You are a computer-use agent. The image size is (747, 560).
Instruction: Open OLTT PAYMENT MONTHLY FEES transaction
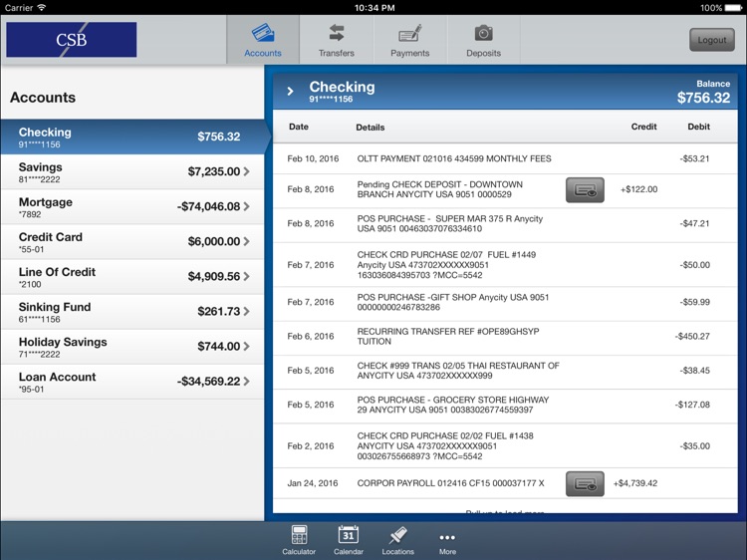tap(505, 158)
